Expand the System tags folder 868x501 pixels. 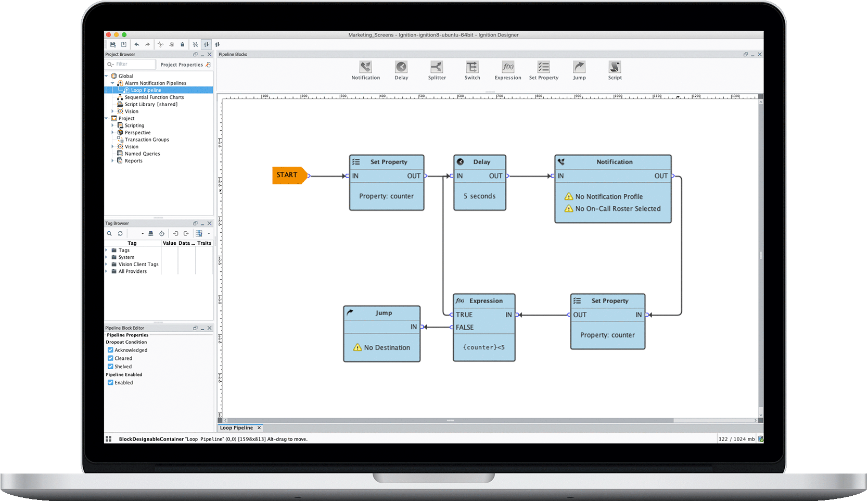coord(107,257)
